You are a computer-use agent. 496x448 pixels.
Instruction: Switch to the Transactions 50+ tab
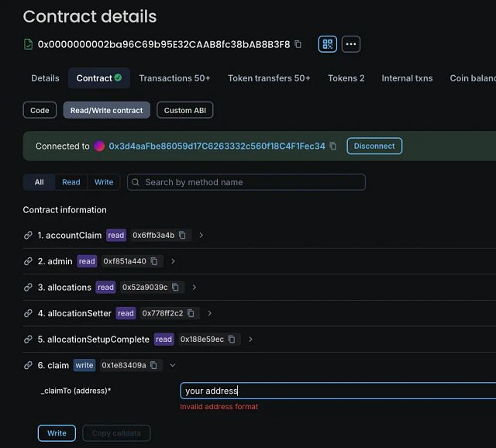click(174, 78)
